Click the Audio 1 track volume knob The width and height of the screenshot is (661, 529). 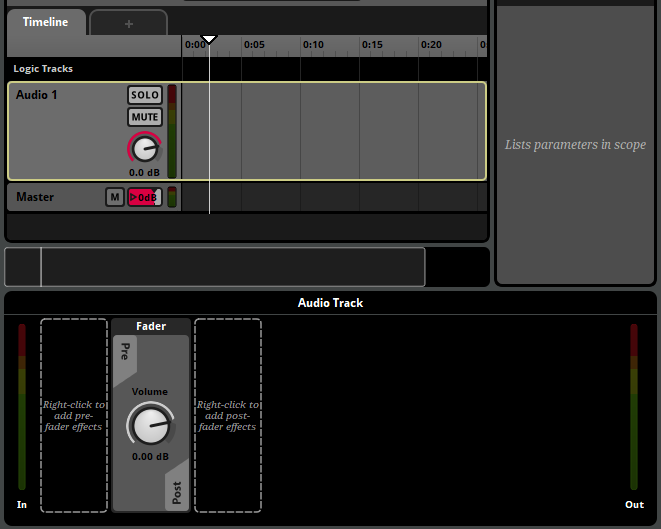point(145,149)
